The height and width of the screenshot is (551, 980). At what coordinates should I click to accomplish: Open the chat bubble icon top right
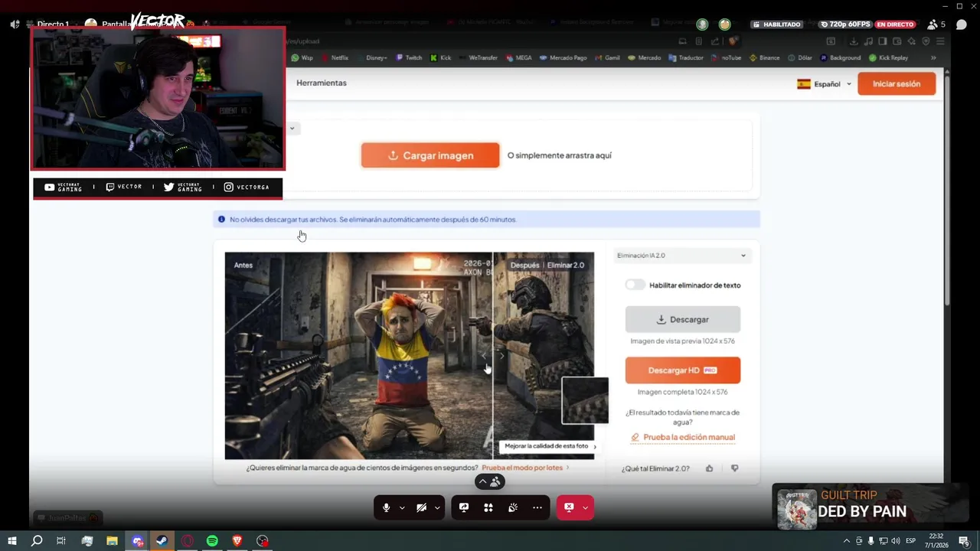click(x=961, y=24)
